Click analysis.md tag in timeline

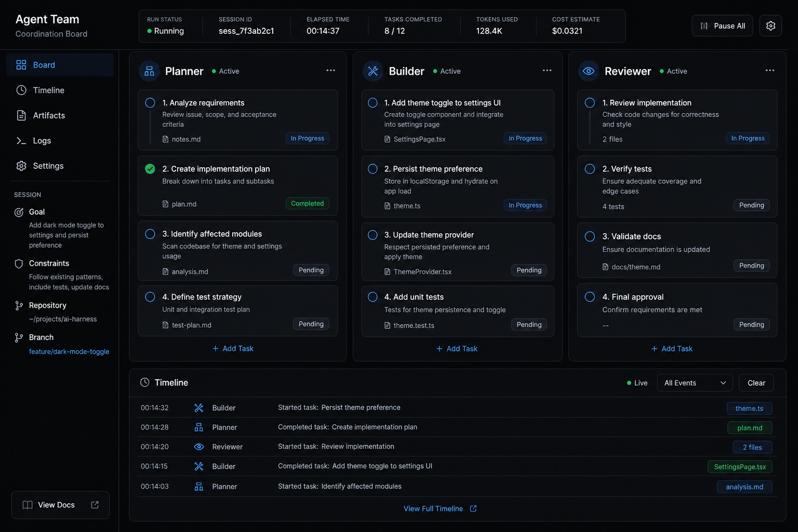[744, 487]
